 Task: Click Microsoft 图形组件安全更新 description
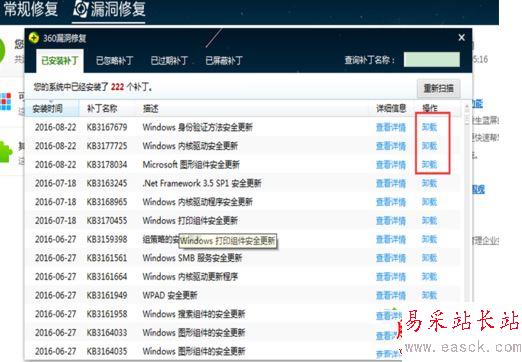pos(191,164)
